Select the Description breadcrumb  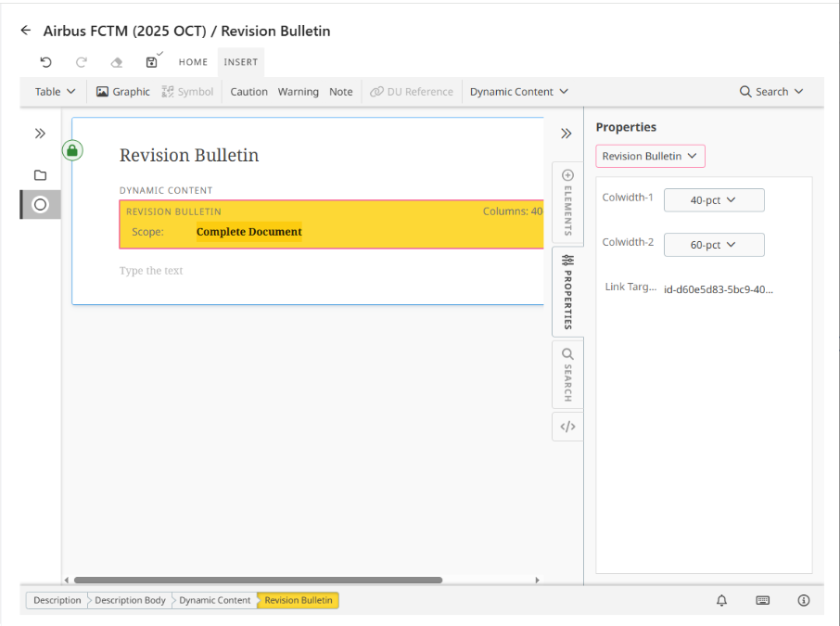tap(57, 600)
